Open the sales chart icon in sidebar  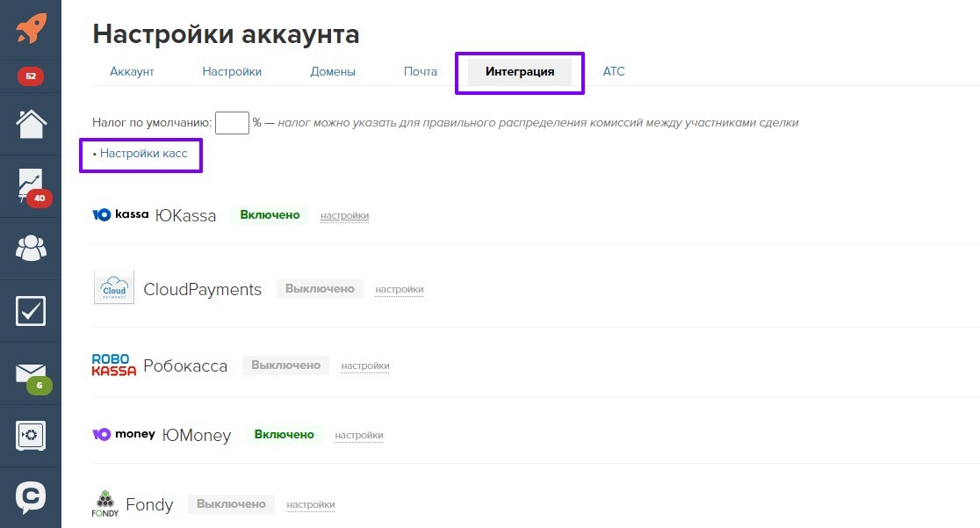click(32, 186)
